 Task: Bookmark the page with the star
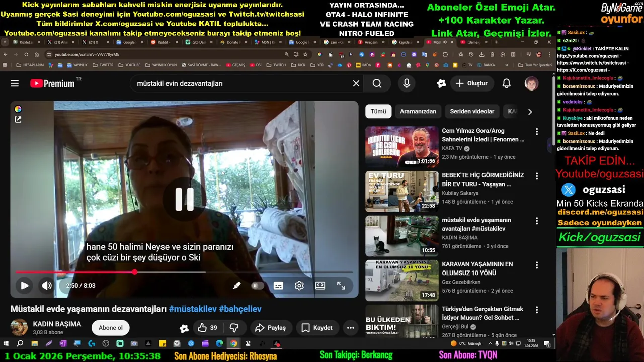coord(305,54)
